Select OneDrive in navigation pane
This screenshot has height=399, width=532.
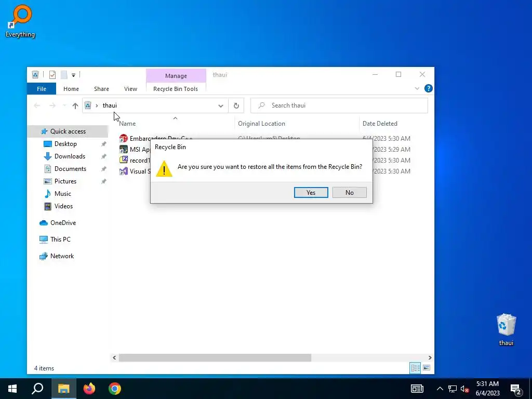(x=63, y=223)
